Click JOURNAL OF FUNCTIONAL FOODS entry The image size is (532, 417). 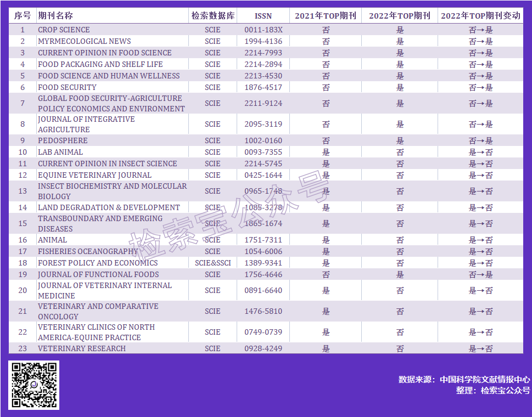(x=98, y=274)
